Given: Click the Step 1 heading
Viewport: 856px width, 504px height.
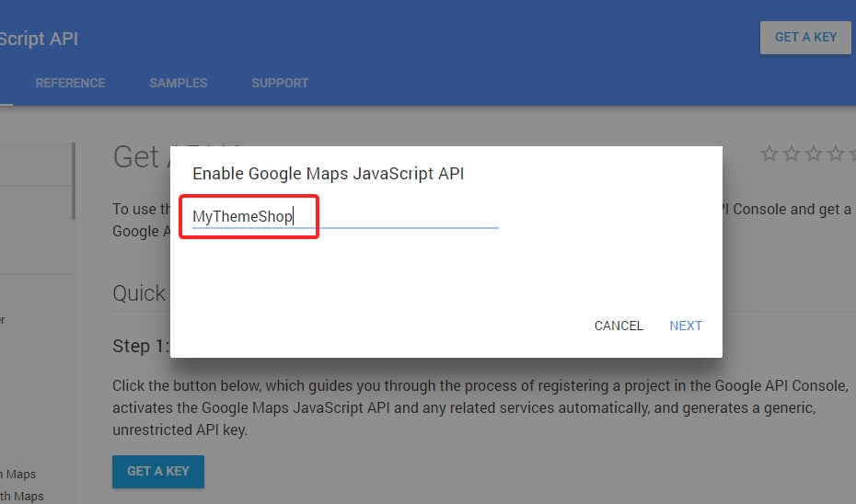Looking at the screenshot, I should click(141, 346).
